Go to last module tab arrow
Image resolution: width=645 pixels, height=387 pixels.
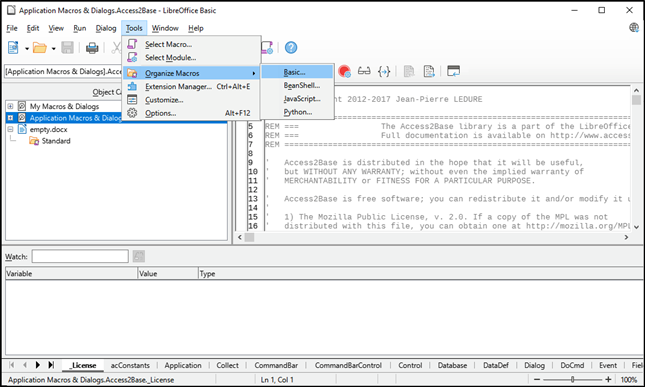click(51, 365)
